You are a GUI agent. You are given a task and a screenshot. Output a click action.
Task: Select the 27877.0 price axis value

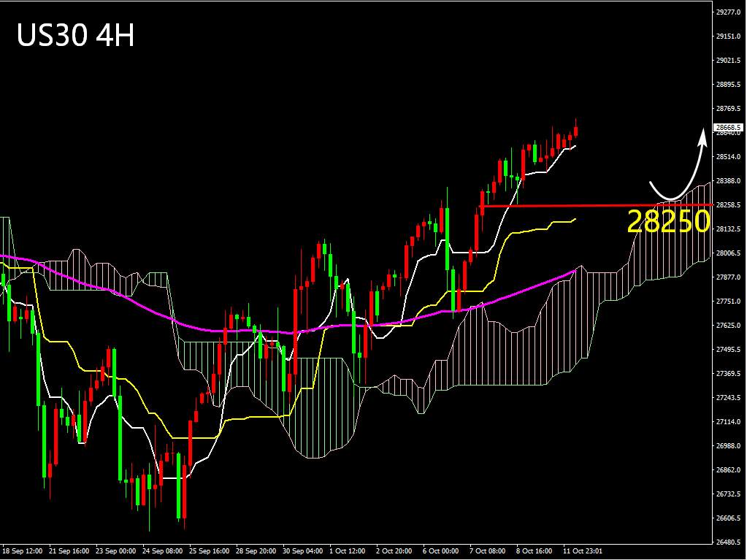729,277
